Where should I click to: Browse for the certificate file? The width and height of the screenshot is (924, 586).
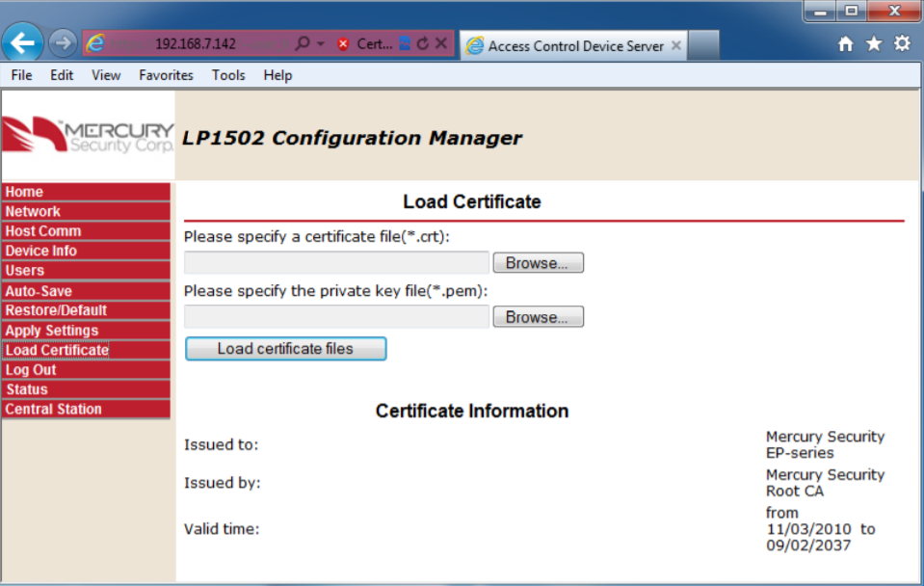(538, 262)
